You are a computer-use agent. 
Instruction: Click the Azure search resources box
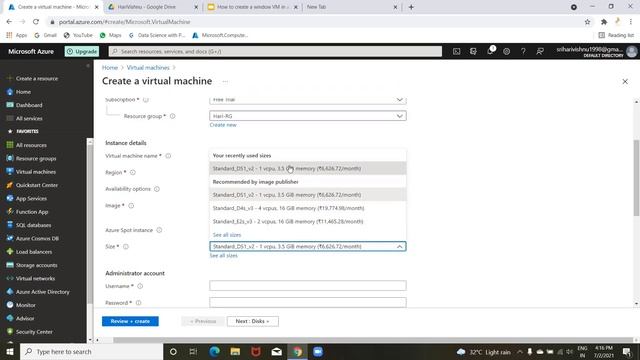pos(275,51)
